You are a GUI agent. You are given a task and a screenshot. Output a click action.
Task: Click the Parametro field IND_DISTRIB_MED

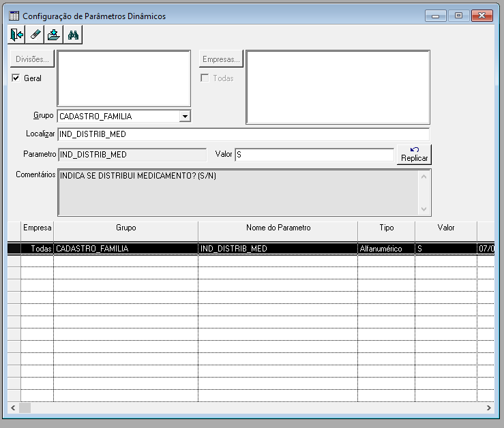tap(132, 155)
